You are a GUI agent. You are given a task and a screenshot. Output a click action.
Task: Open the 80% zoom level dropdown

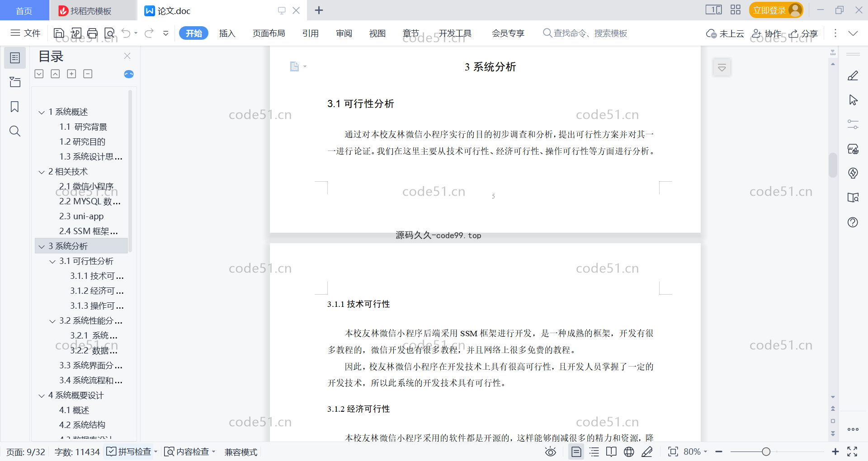[x=695, y=452]
